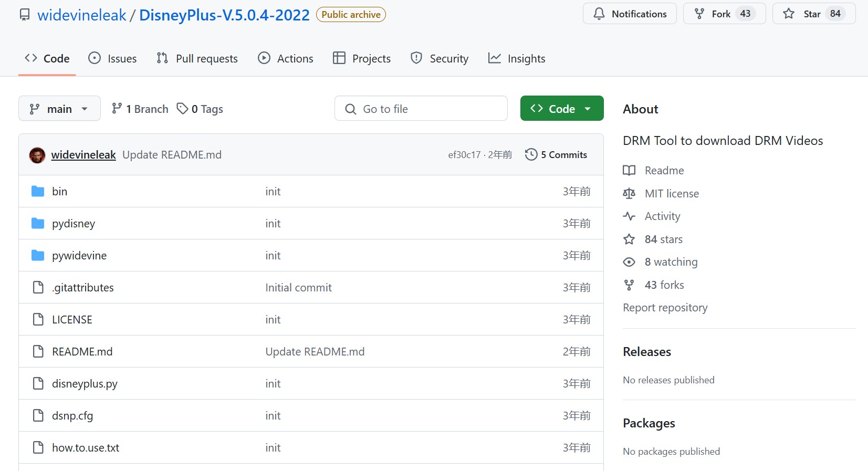Image resolution: width=868 pixels, height=471 pixels.
Task: Click widevineleak author name in commit row
Action: (83, 154)
